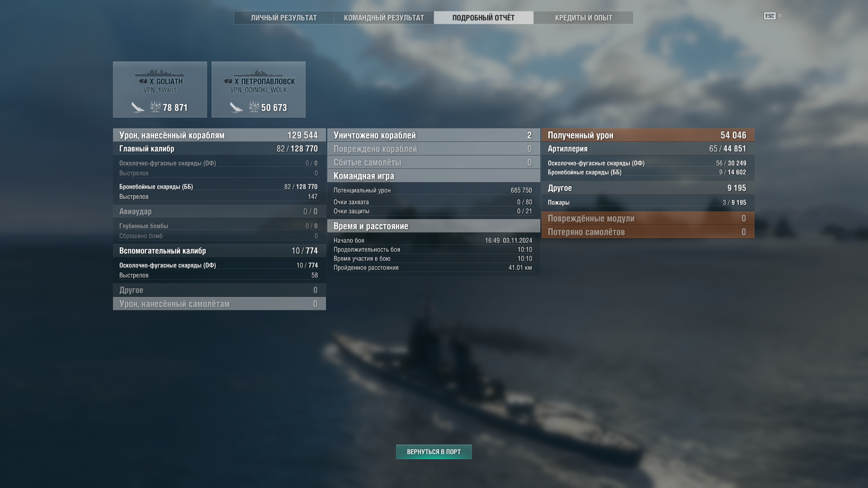Click the cruiser class icon before X Goliath
This screenshot has width=868, height=488.
(x=143, y=81)
